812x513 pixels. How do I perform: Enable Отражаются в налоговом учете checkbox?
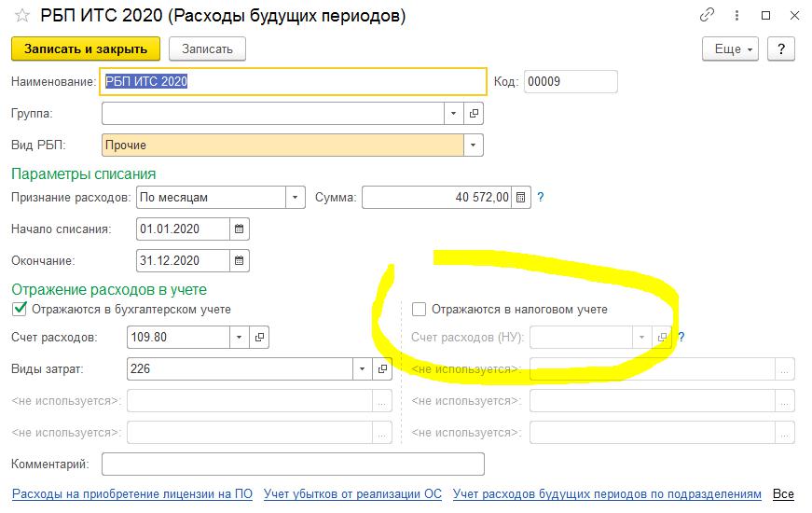(x=420, y=309)
